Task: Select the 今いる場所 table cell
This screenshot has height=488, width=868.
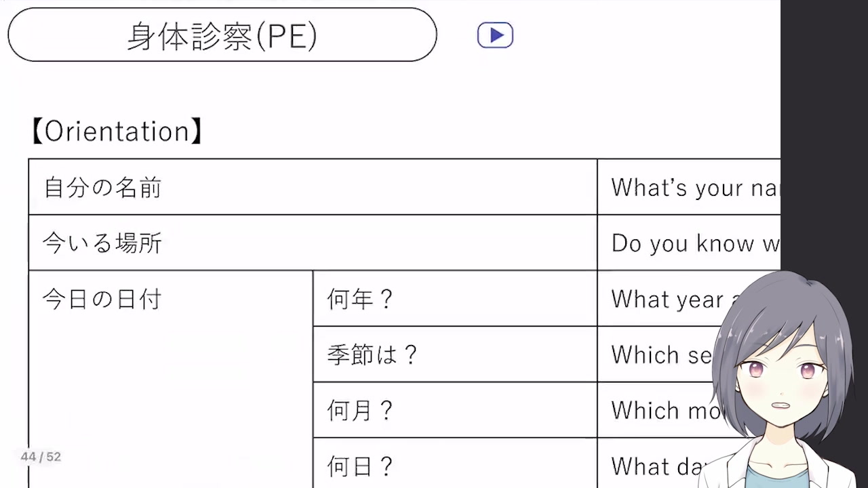Action: point(312,243)
